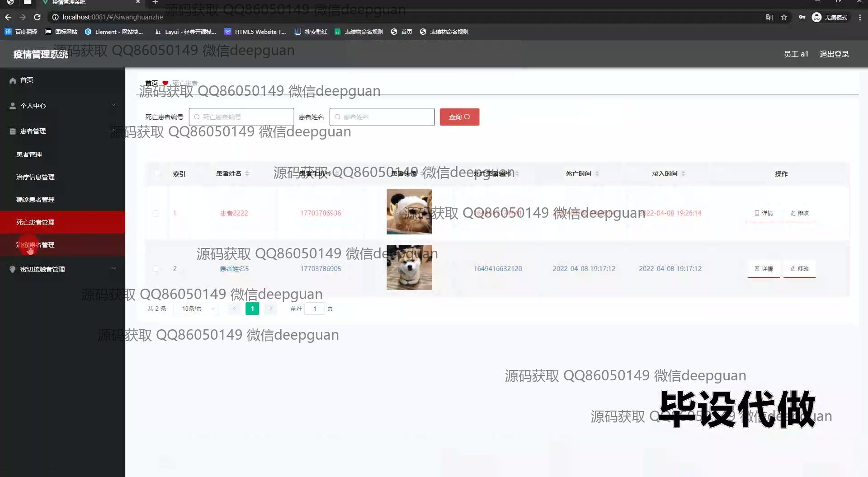The width and height of the screenshot is (868, 477).
Task: Click the browser reload icon
Action: point(38,17)
